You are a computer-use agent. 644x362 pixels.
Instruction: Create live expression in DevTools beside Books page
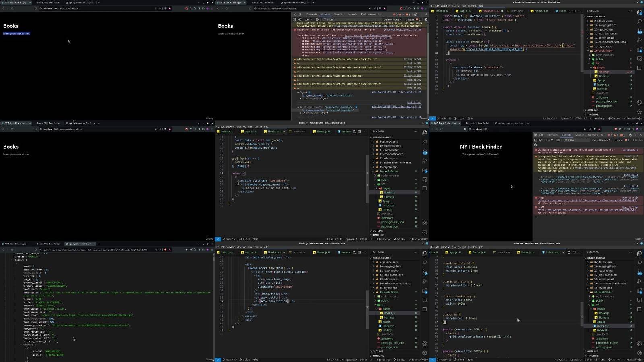click(x=317, y=19)
